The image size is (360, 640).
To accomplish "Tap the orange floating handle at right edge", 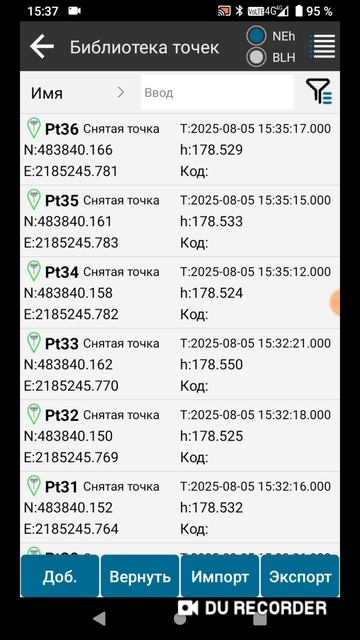I will [335, 302].
